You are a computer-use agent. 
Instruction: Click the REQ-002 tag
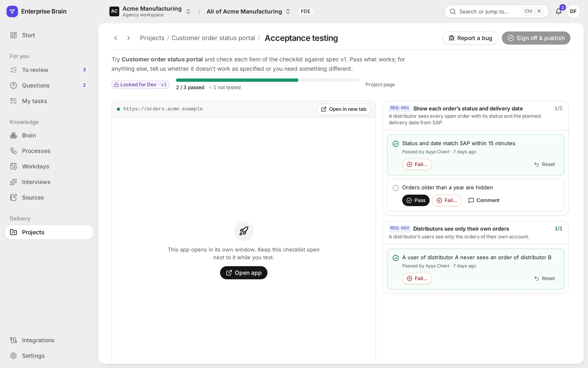[400, 228]
